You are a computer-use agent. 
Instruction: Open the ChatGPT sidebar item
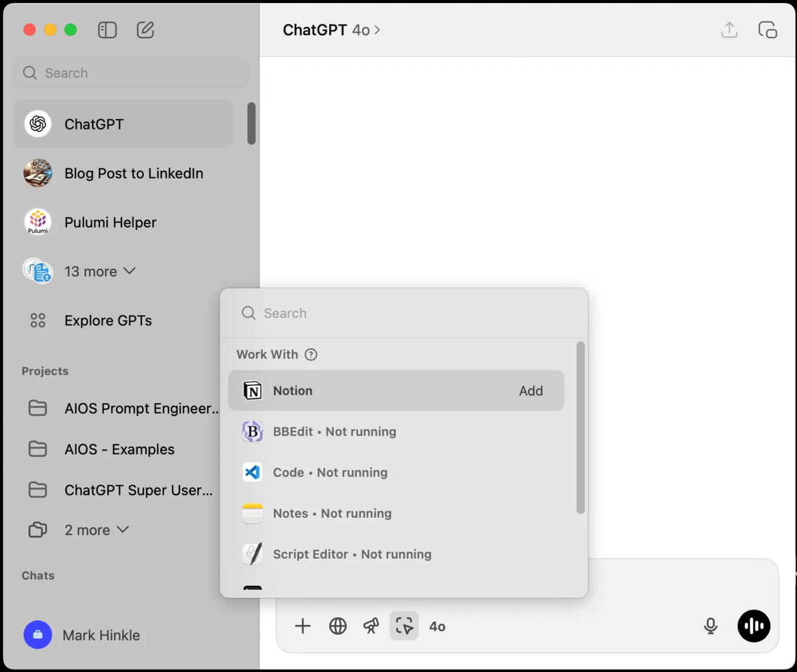tap(123, 124)
